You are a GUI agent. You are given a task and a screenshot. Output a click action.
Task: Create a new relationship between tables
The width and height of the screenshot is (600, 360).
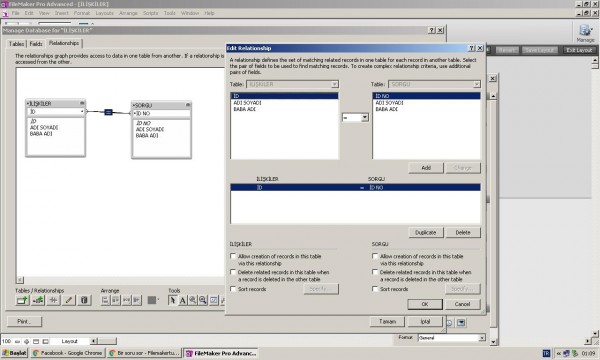38,300
